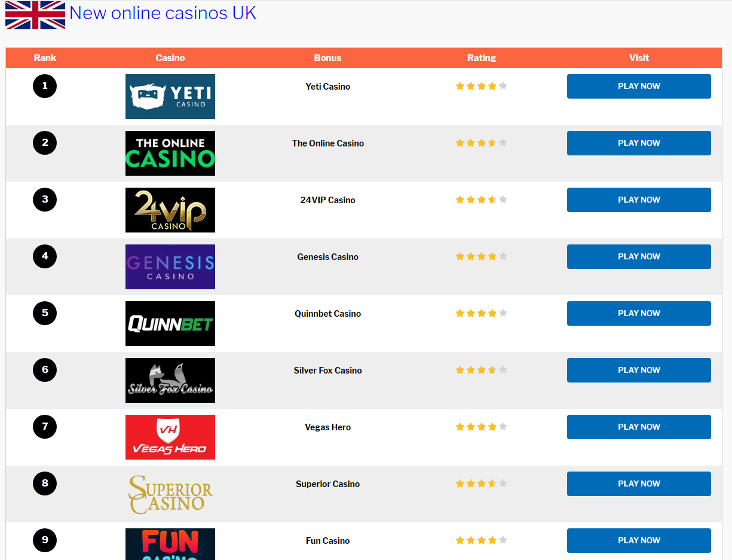The image size is (732, 560).
Task: Visit Silver Fox Casino via Play Now
Action: 639,370
